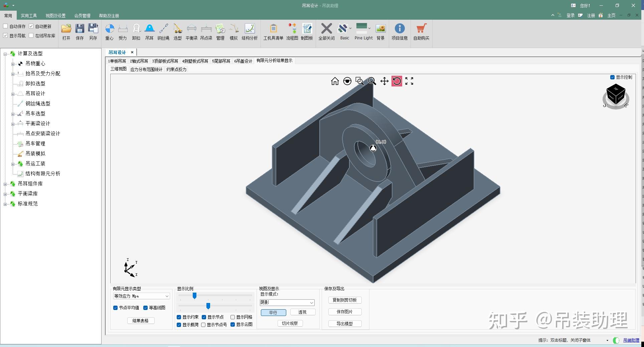644x347 pixels.
Task: Click the 复制到剪切板 button
Action: pyautogui.click(x=345, y=300)
